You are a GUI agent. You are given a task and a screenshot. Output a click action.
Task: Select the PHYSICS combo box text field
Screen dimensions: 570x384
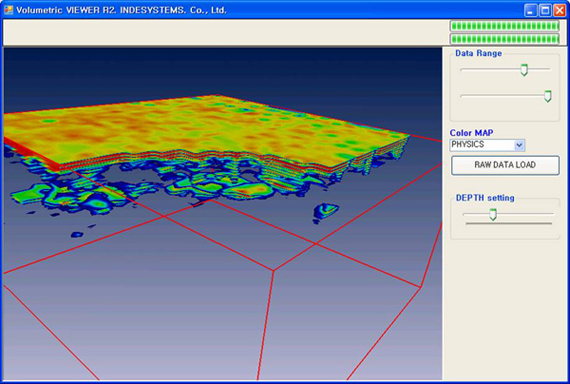tap(482, 145)
